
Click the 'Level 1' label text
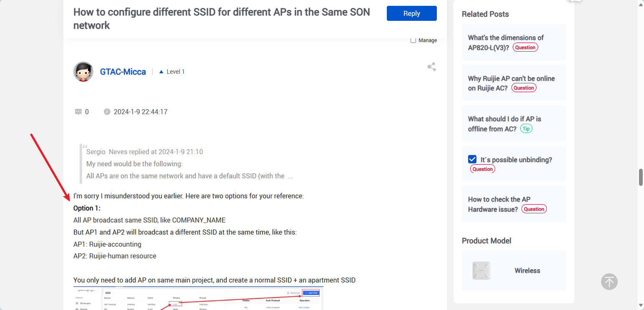click(175, 72)
